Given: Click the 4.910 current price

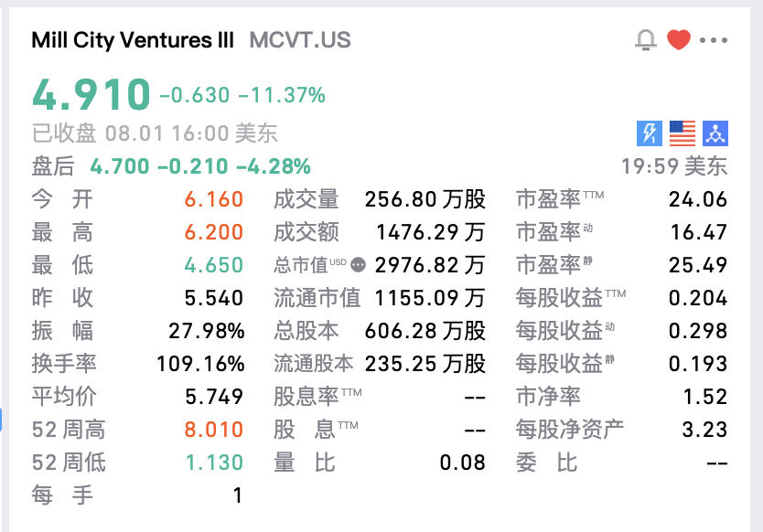Looking at the screenshot, I should [x=91, y=94].
